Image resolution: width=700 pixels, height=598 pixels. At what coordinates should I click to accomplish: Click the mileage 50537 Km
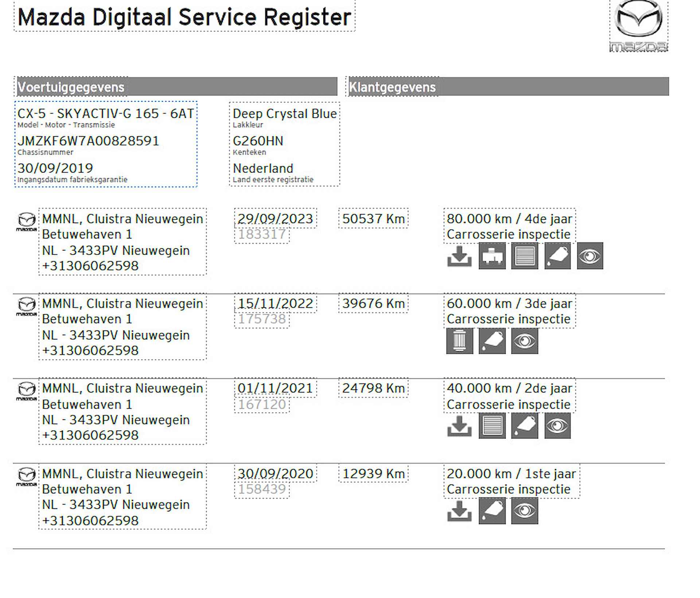(x=373, y=219)
